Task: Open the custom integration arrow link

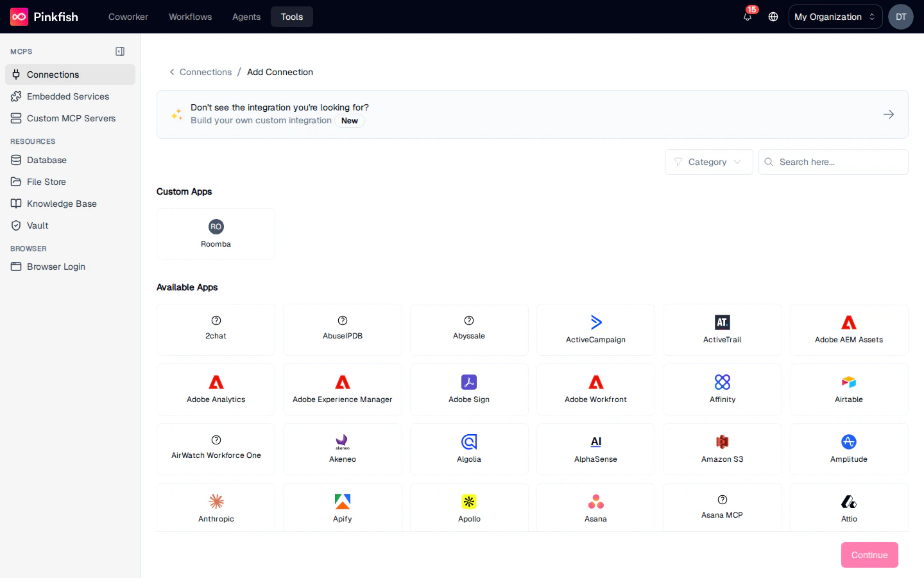Action: (x=888, y=114)
